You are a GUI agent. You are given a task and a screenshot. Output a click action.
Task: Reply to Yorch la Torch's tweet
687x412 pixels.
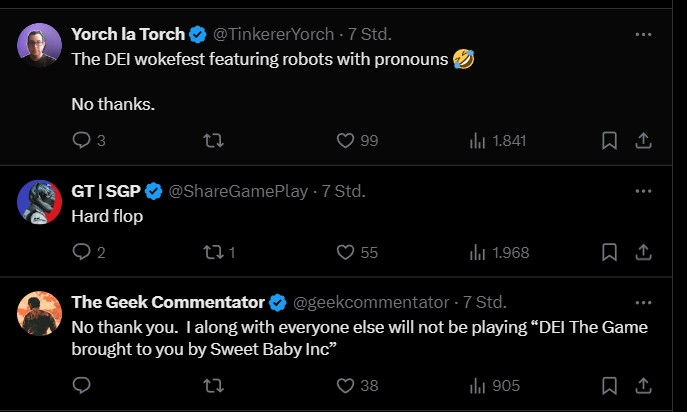click(82, 141)
